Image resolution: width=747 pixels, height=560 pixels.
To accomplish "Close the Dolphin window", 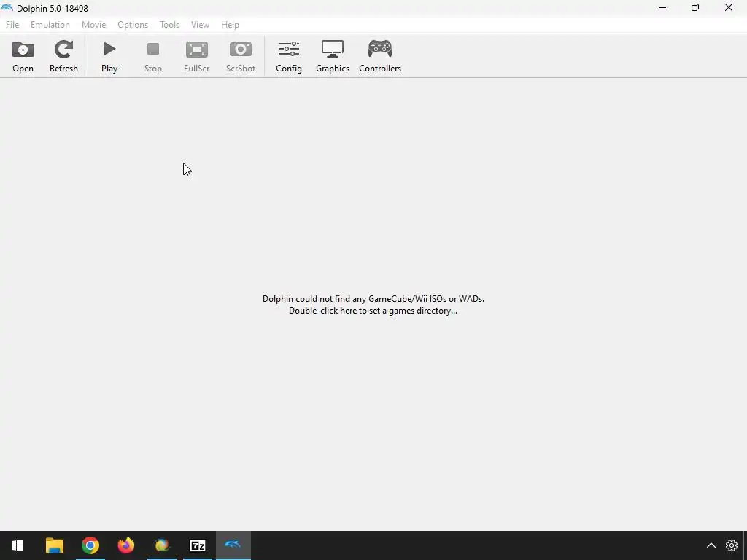I will (729, 7).
